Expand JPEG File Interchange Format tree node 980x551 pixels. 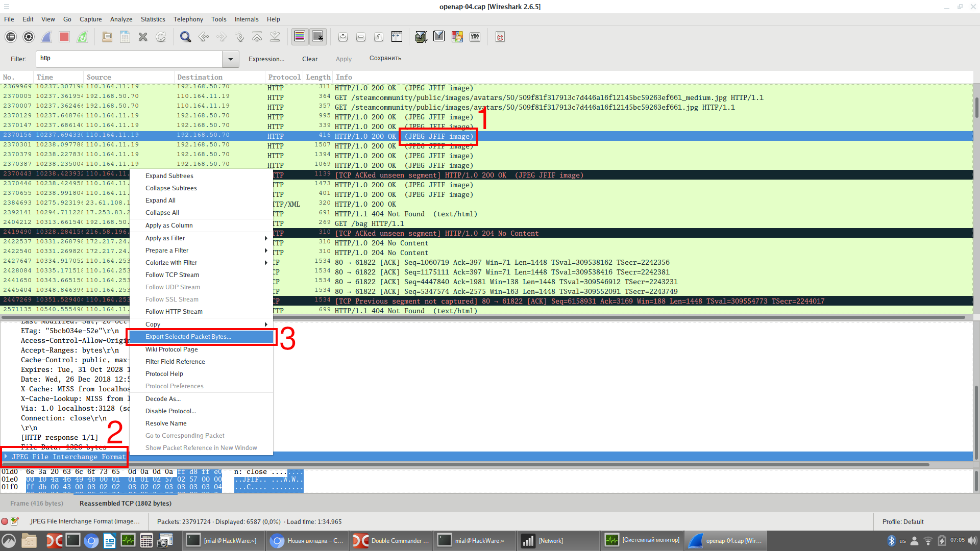[x=6, y=457]
